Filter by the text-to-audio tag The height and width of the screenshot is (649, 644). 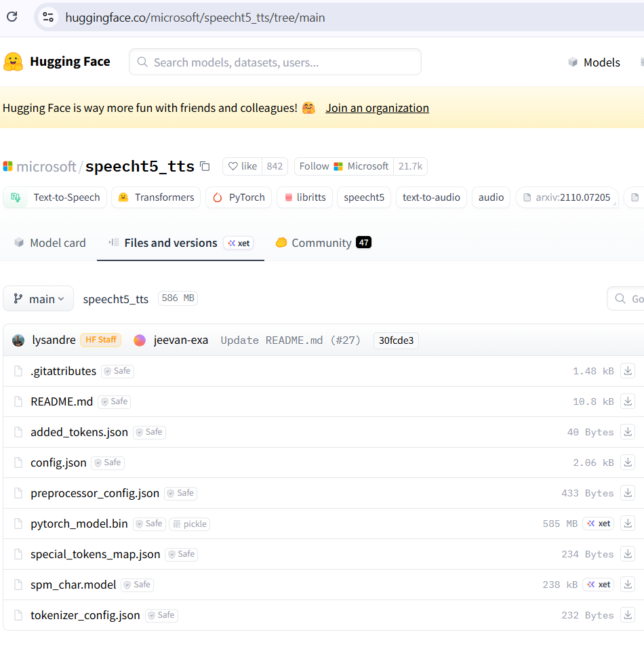431,197
